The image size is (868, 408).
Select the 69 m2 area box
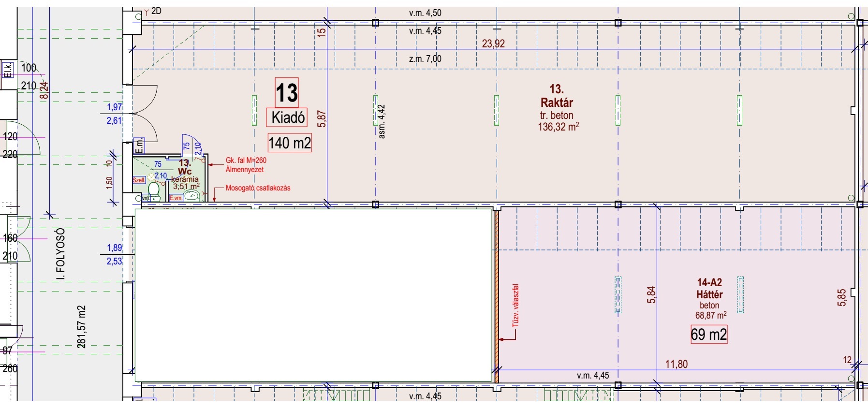coord(708,335)
